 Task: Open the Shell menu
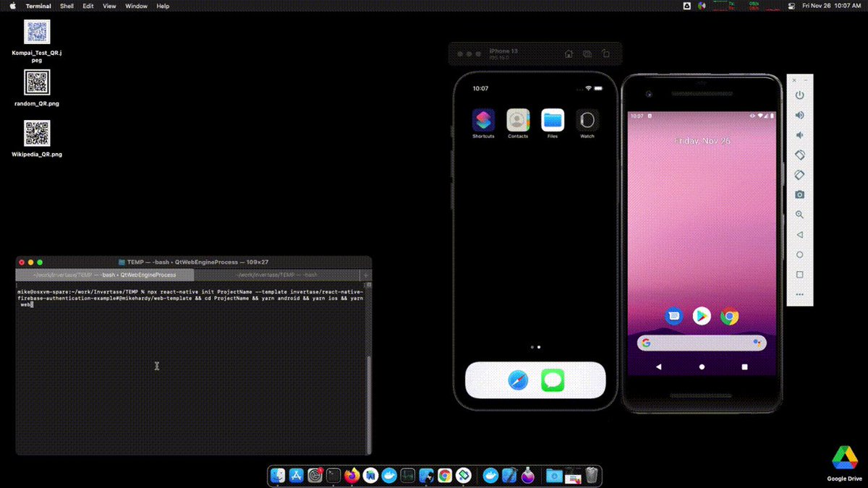[x=67, y=6]
